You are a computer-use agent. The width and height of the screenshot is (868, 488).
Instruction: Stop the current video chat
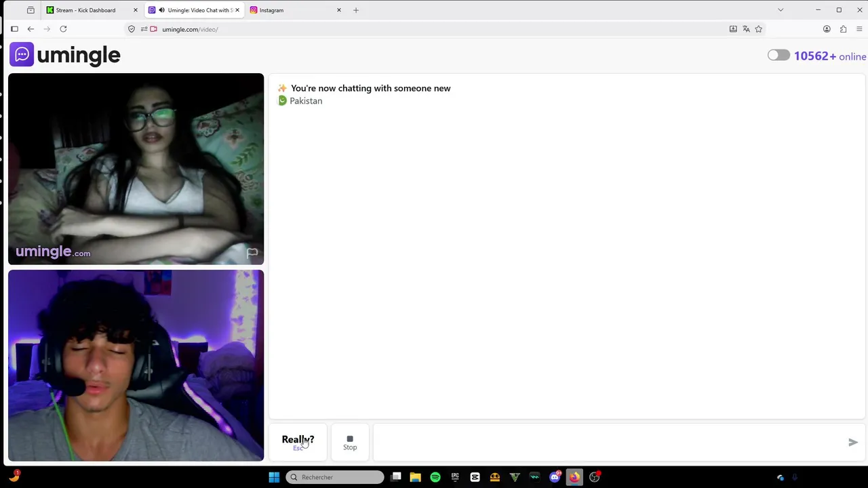tap(350, 443)
